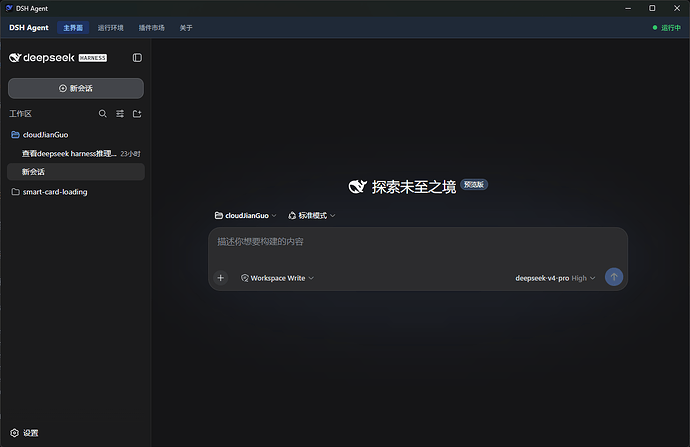
Task: Open workspace filter options icon
Action: click(x=120, y=114)
